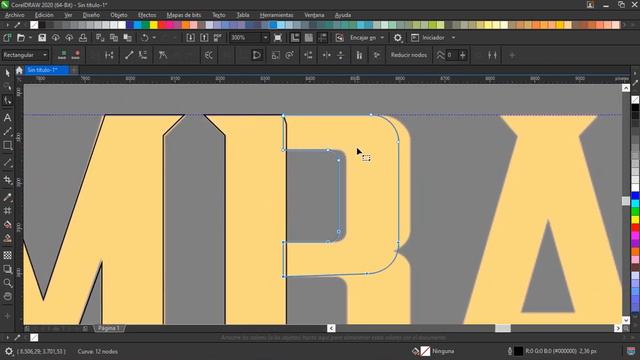Screen dimensions: 640x360
Task: Reflect nodes horizontally
Action: 327,55
